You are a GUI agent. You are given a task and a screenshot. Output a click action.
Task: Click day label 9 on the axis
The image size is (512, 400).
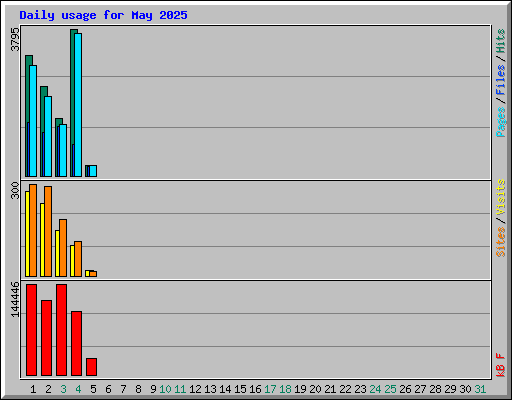tap(153, 389)
